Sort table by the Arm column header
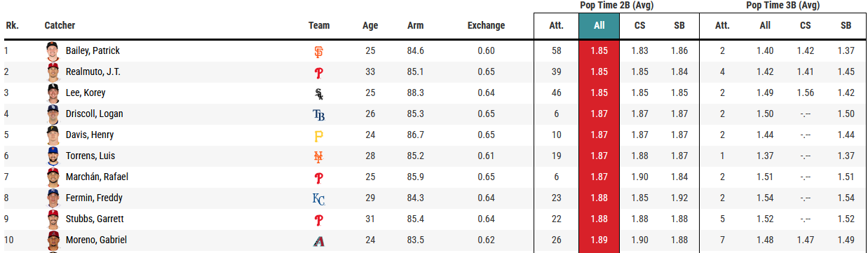Viewport: 868px width, 253px height. [x=415, y=26]
